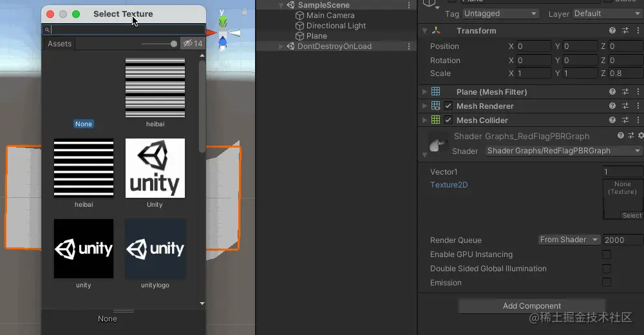The image size is (644, 335).
Task: Click the Select button in Texture2D slot
Action: [x=632, y=215]
